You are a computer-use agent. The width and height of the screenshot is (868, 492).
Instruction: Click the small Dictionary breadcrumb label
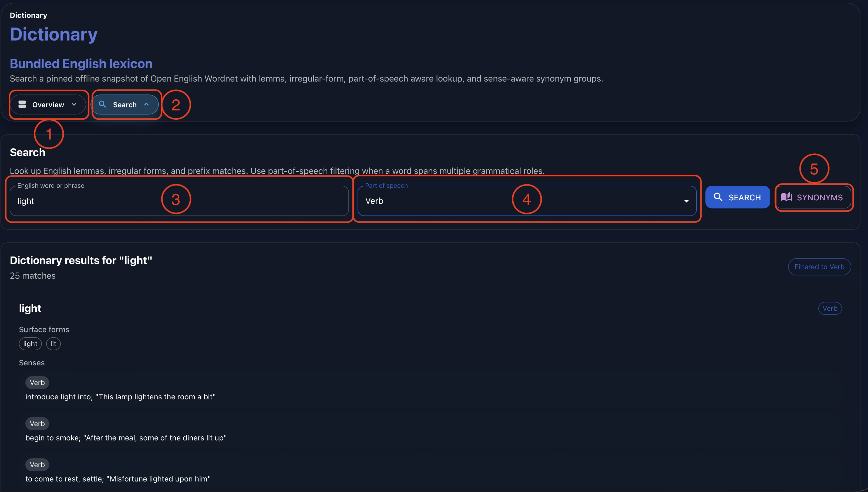tap(28, 15)
